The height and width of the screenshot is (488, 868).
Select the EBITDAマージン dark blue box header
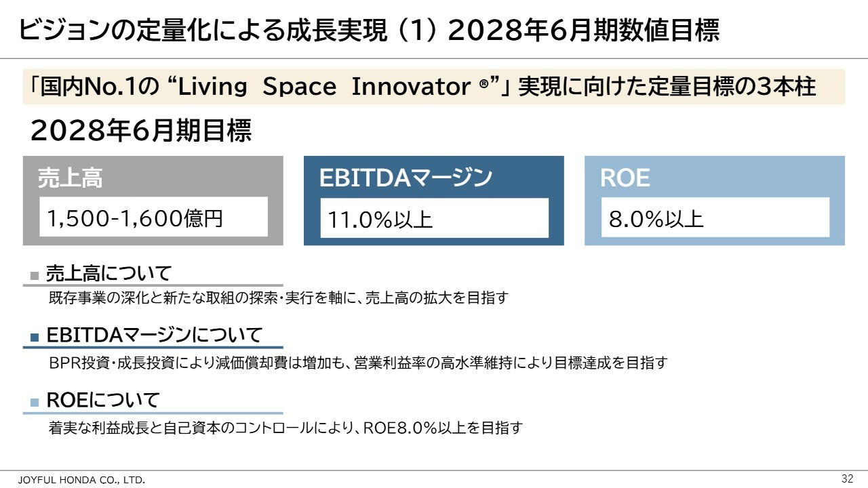pyautogui.click(x=406, y=178)
